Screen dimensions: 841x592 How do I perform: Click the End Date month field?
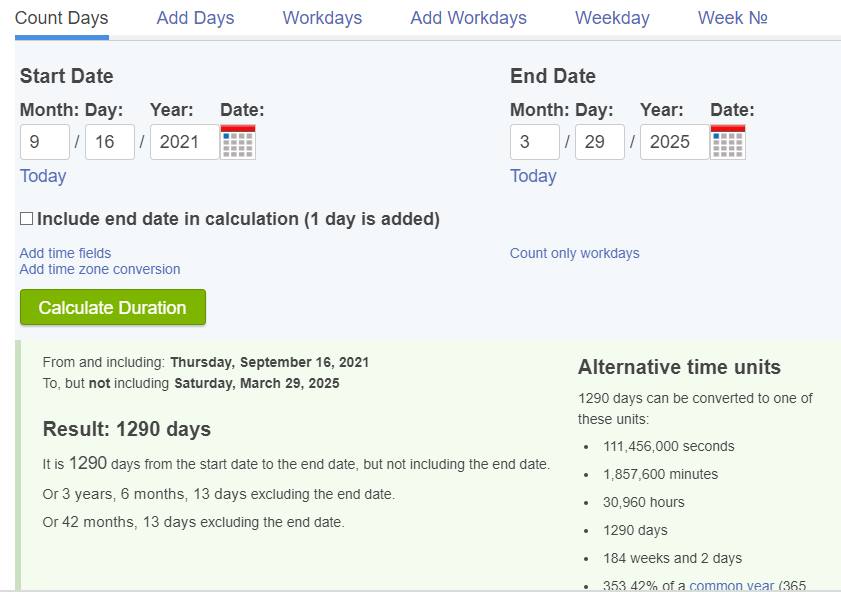534,142
